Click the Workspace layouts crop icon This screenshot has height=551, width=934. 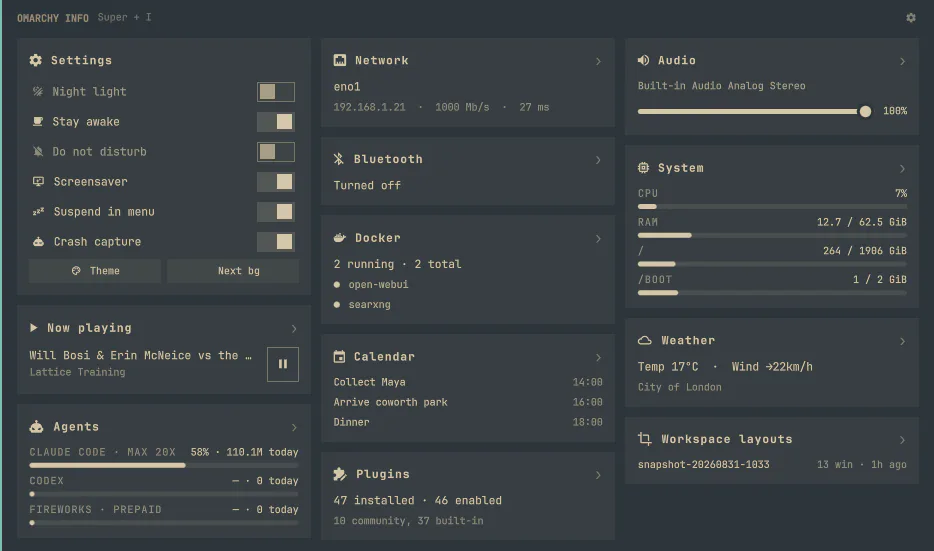tap(645, 439)
